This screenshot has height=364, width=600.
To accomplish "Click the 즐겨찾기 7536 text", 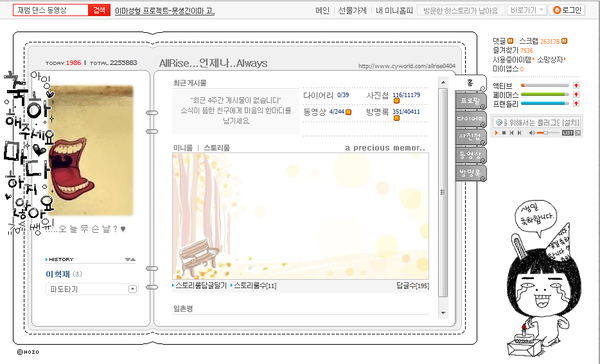I will (x=513, y=50).
